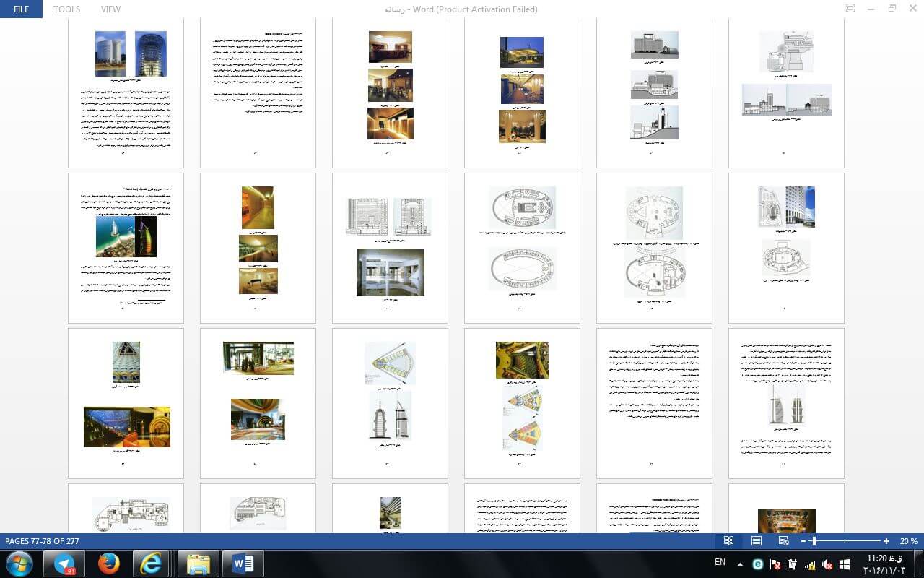Switch to Print Layout view

point(756,541)
